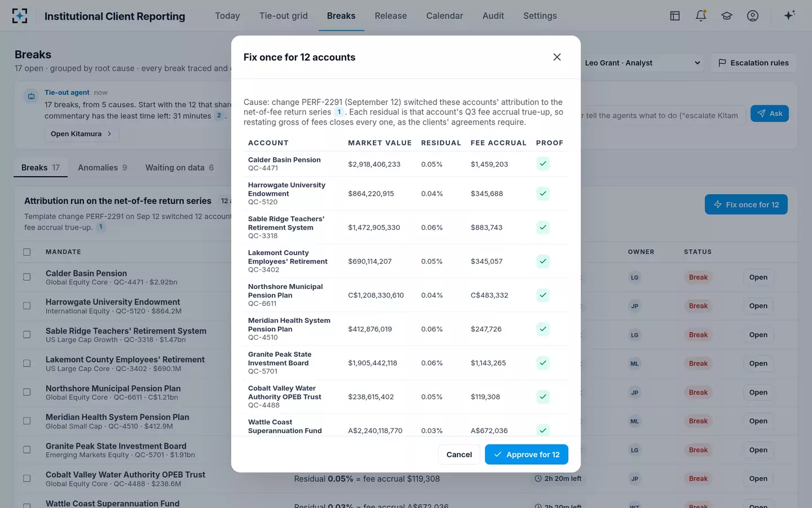The width and height of the screenshot is (812, 508).
Task: Open Escalation rules
Action: [x=753, y=63]
